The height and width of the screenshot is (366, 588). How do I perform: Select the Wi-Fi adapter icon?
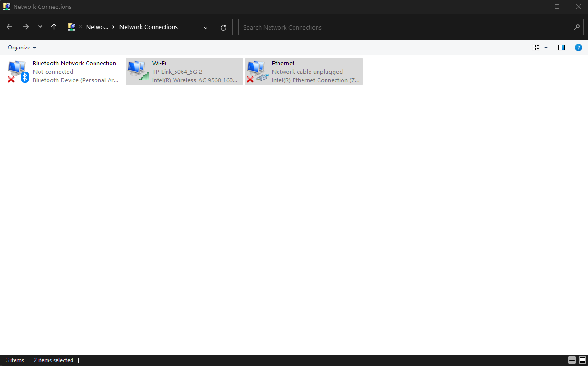point(138,72)
